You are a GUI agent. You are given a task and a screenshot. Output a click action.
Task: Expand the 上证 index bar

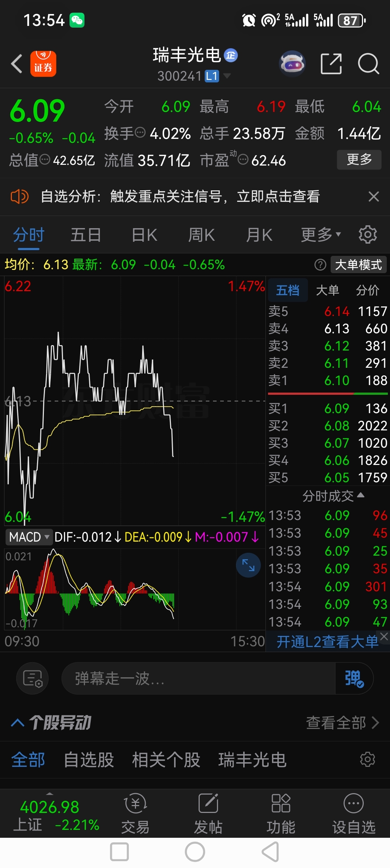click(50, 794)
